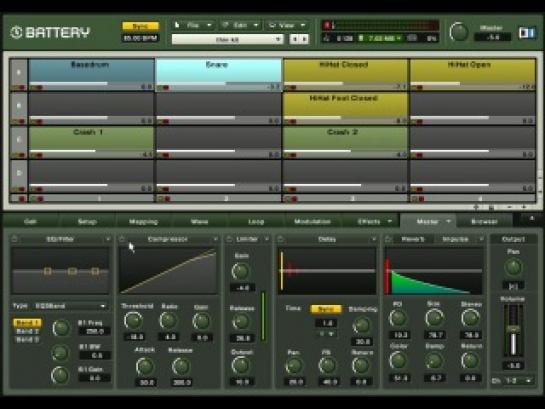Toggle the Delay Time Sync button
Image resolution: width=545 pixels, height=409 pixels.
tap(326, 309)
